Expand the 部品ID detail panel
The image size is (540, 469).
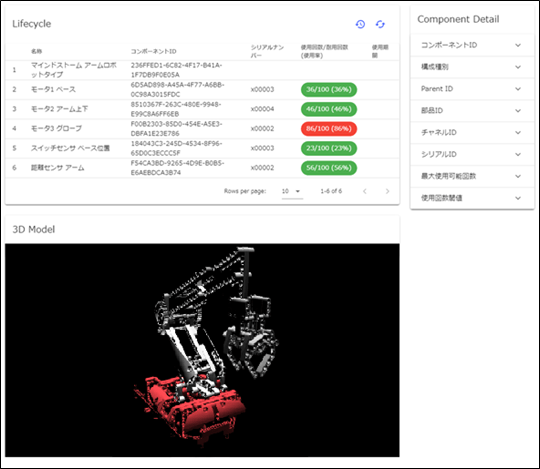coord(472,111)
